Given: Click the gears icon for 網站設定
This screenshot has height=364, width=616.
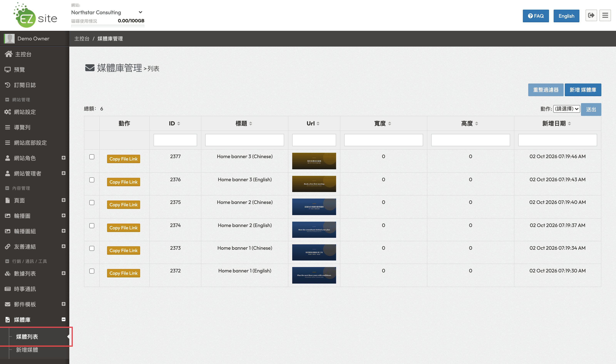Looking at the screenshot, I should (x=8, y=112).
